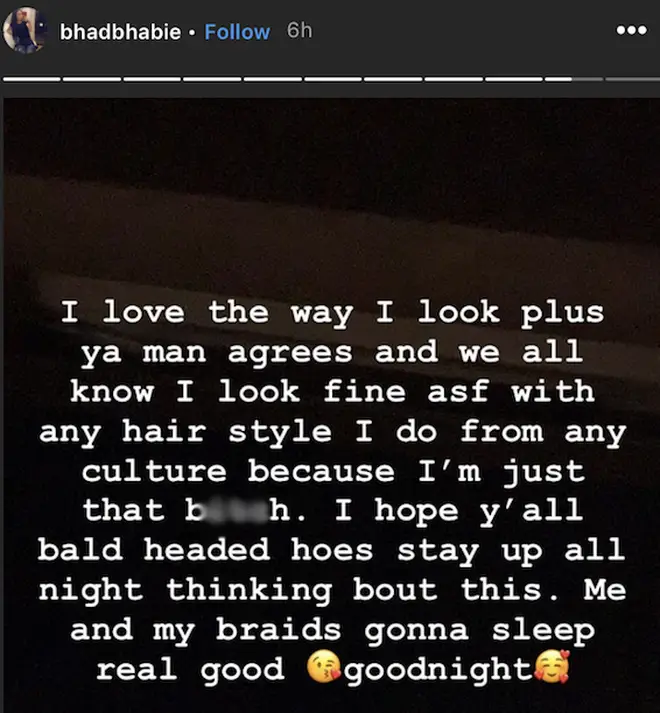
Task: Click the 'I love the way I look' text
Action: coord(280,313)
